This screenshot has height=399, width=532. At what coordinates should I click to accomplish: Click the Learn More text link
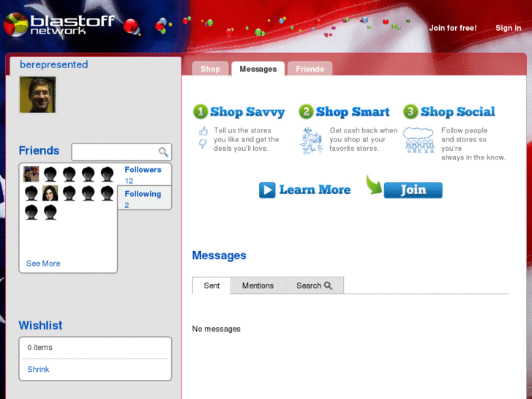point(315,190)
